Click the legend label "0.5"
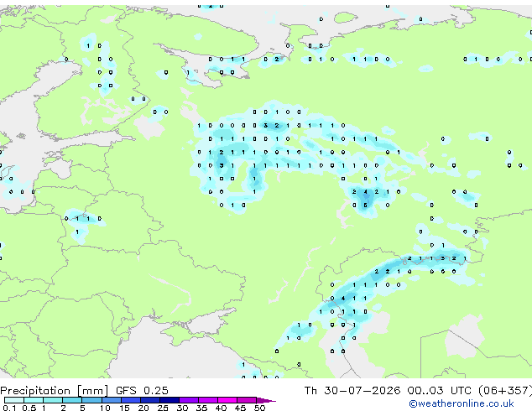 tap(29, 408)
